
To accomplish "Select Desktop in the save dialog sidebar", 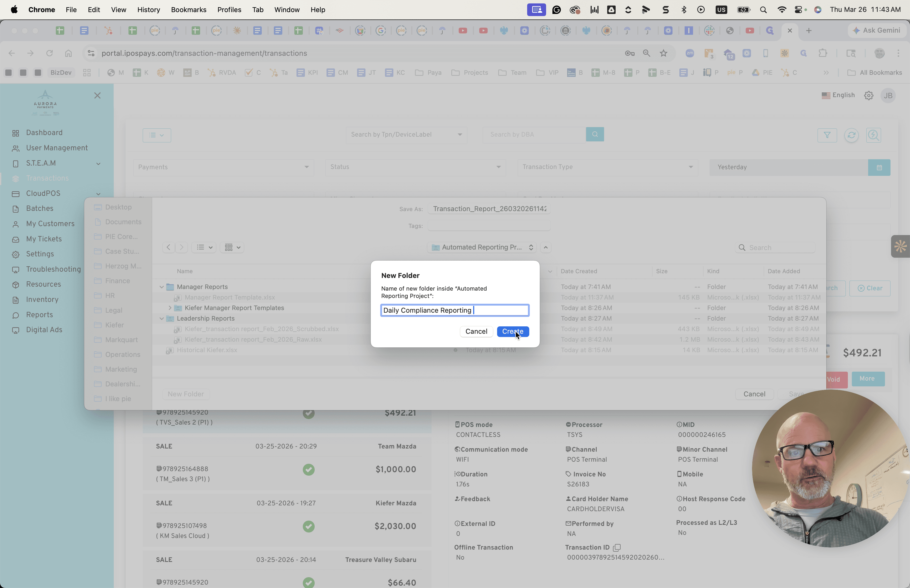I will (x=118, y=207).
